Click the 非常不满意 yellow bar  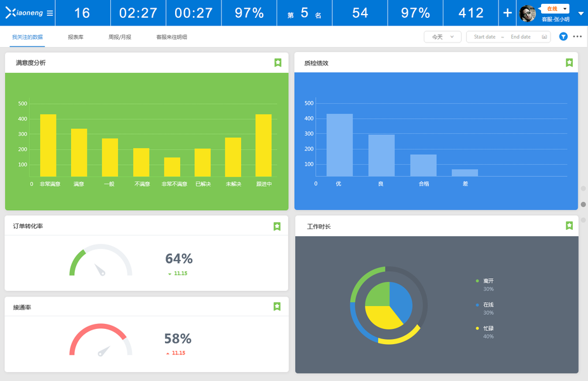[172, 167]
